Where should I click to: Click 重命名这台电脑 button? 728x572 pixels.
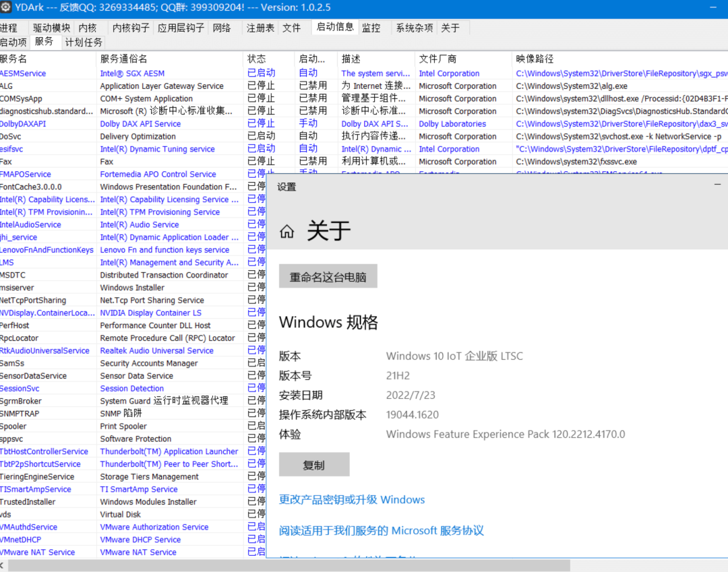pyautogui.click(x=328, y=276)
